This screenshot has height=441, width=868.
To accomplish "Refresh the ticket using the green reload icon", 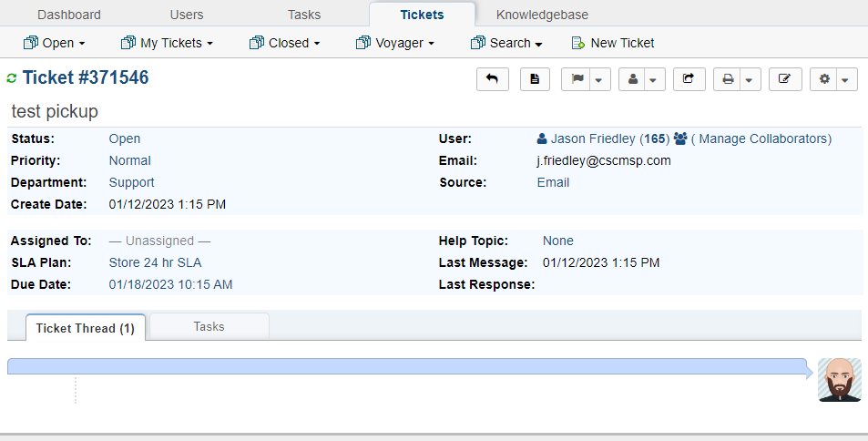I will pos(12,78).
